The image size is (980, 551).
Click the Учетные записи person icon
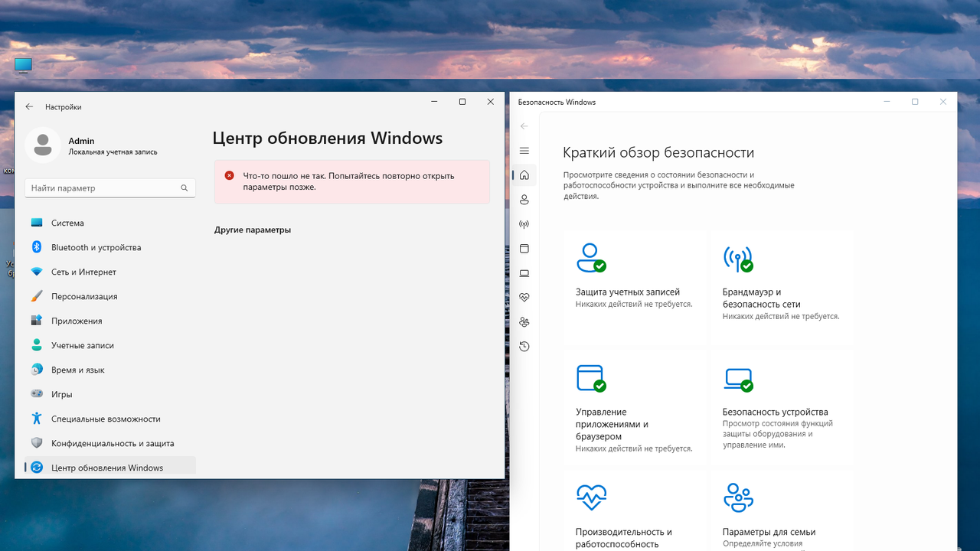click(36, 345)
